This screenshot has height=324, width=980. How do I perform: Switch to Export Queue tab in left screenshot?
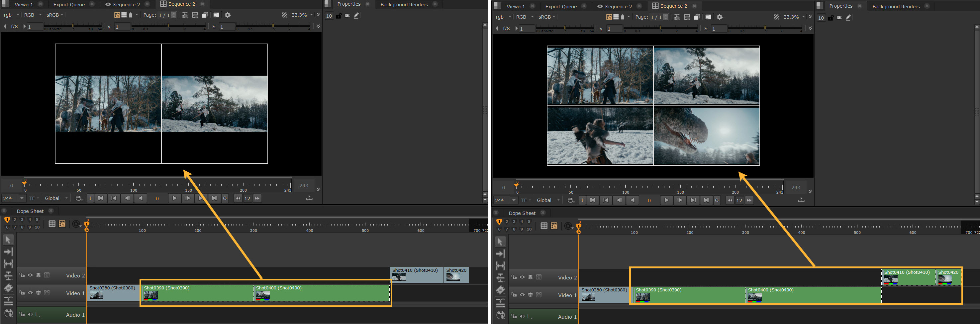tap(69, 5)
